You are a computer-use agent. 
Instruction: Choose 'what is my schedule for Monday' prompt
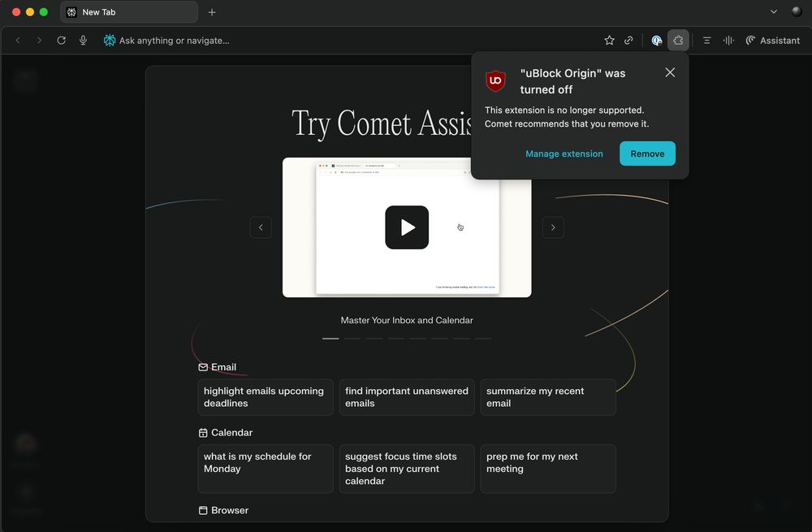(266, 469)
